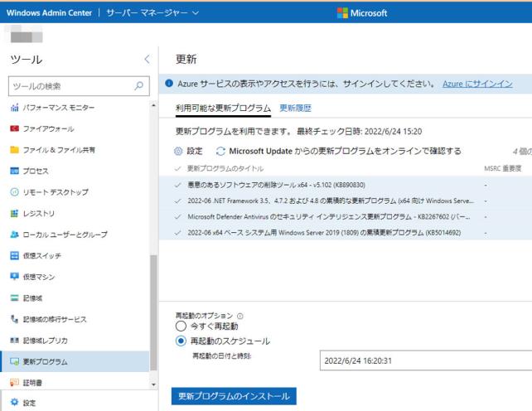Click the Azure にサインイン link
Screen dimensions: 532x411
[476, 84]
